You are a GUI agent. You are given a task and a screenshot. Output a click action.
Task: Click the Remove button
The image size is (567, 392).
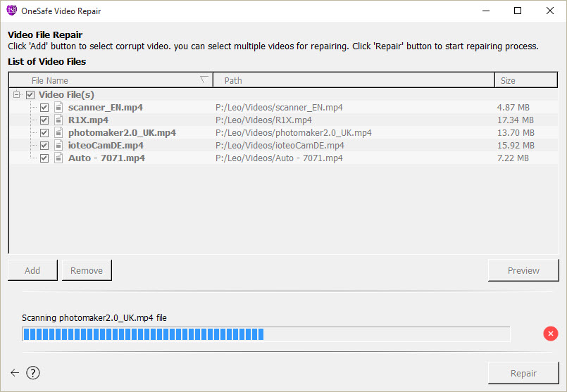(87, 270)
